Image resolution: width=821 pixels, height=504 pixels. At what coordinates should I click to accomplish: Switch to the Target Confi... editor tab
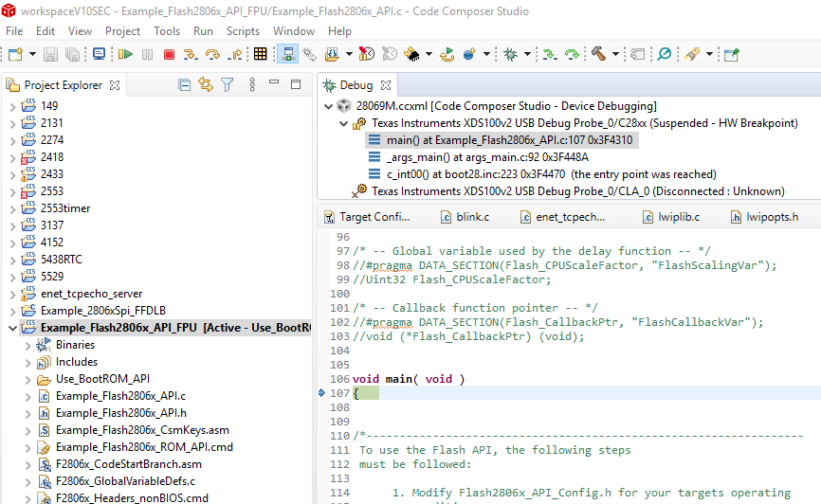pyautogui.click(x=367, y=217)
